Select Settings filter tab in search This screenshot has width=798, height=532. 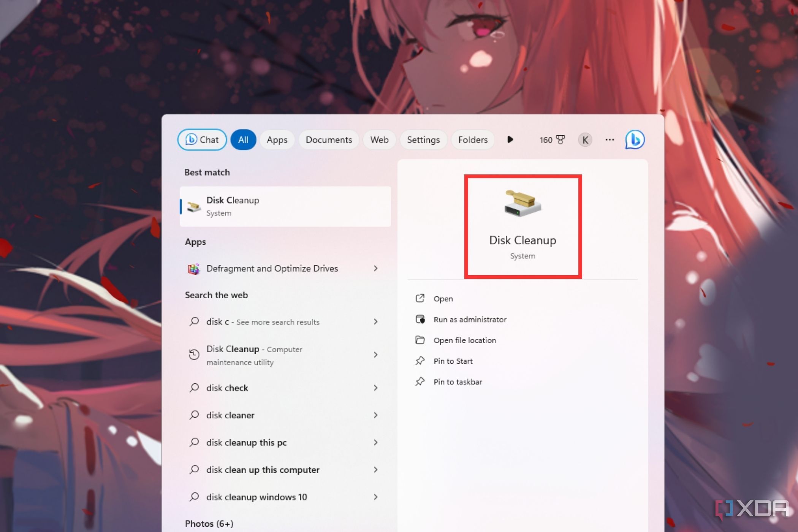click(x=423, y=139)
